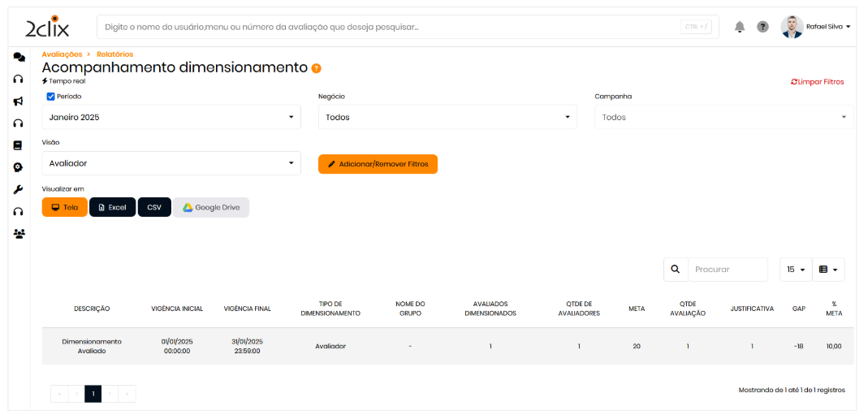
Task: Select the Tela view option
Action: (64, 207)
